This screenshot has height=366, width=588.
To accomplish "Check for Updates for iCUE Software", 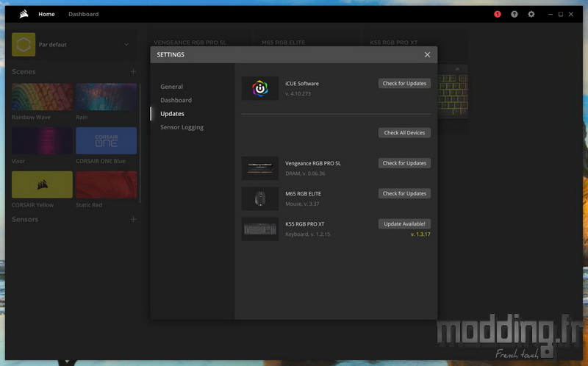I will (x=404, y=83).
